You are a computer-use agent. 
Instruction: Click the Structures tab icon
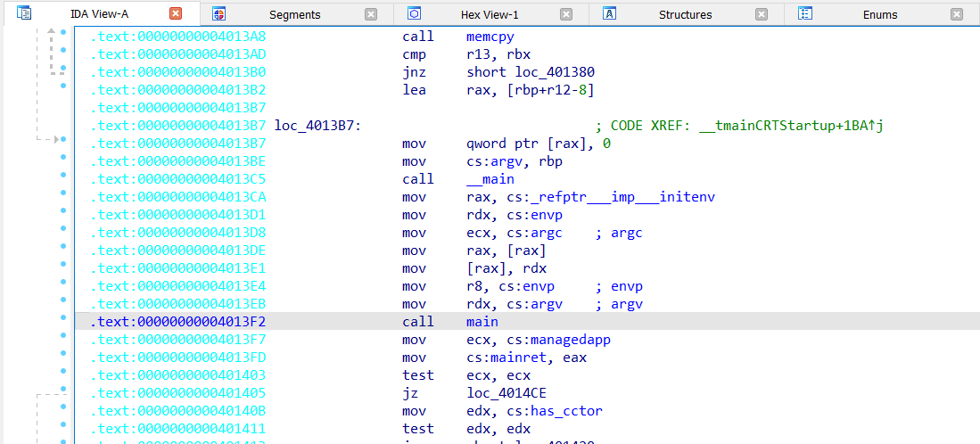click(x=609, y=13)
